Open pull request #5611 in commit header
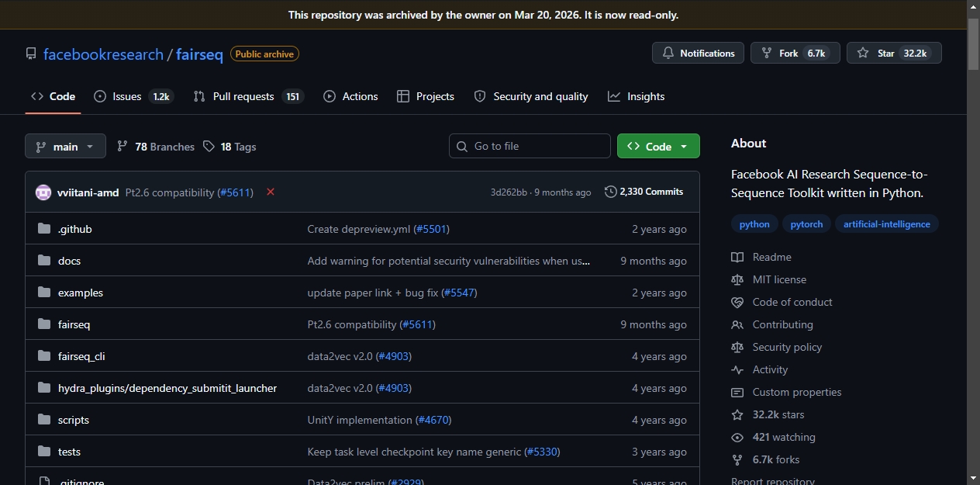This screenshot has height=485, width=980. tap(235, 192)
